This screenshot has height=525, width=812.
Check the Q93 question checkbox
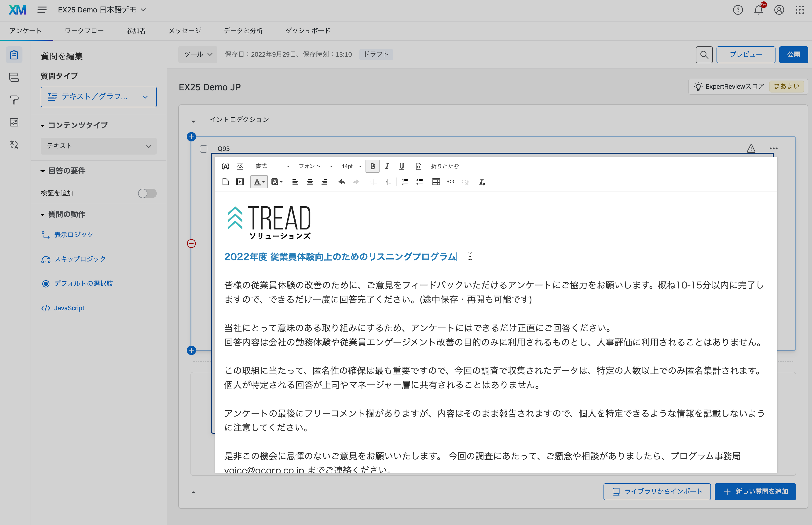[x=203, y=149]
